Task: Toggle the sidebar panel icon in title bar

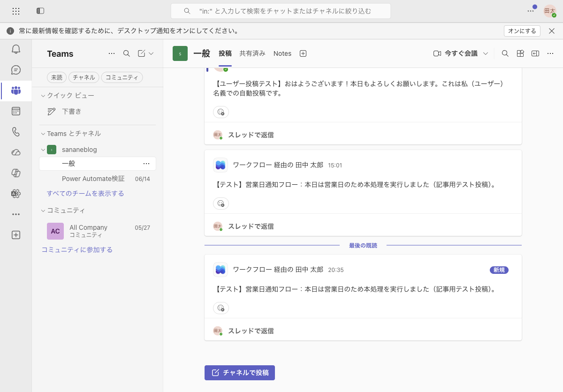Action: 40,11
